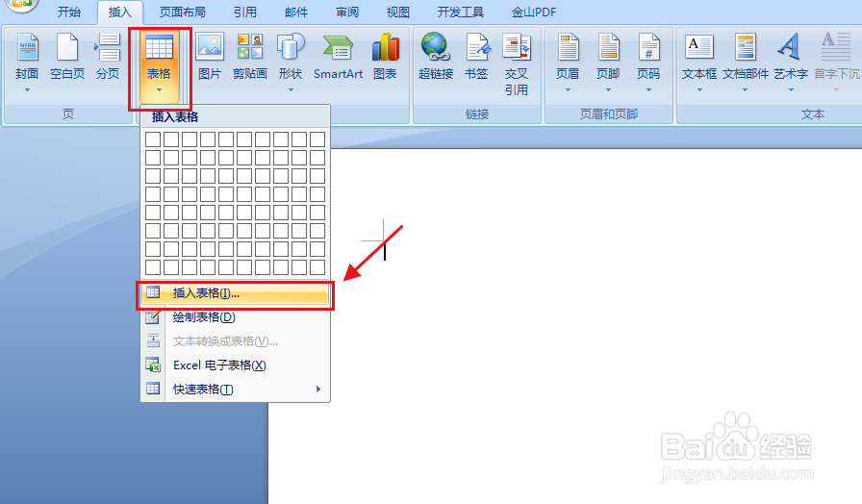Viewport: 862px width, 504px height.
Task: Insert a 交叉引用 cross-reference
Action: tap(517, 64)
